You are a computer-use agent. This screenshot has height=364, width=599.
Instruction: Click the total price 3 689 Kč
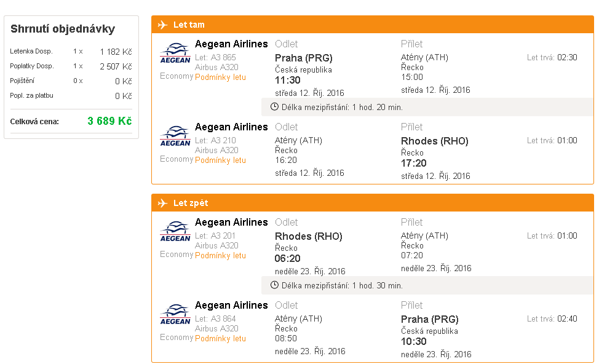[109, 121]
